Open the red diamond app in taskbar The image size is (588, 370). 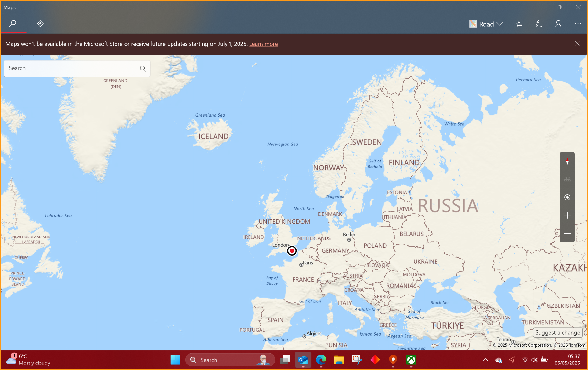(x=375, y=360)
